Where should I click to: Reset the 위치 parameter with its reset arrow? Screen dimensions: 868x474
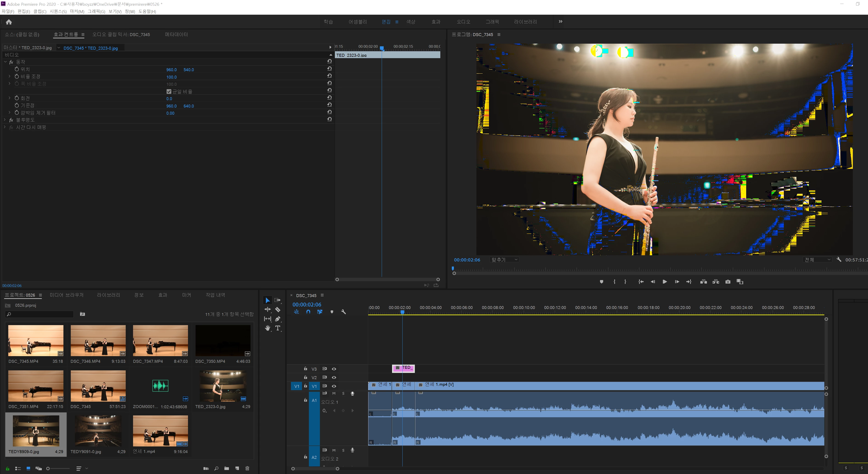point(329,69)
